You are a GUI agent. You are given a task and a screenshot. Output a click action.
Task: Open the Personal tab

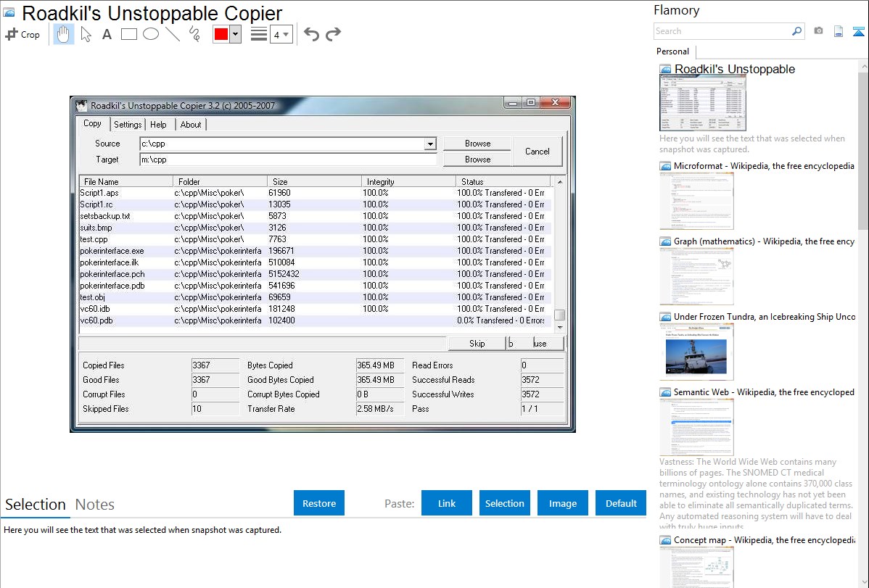pos(673,51)
